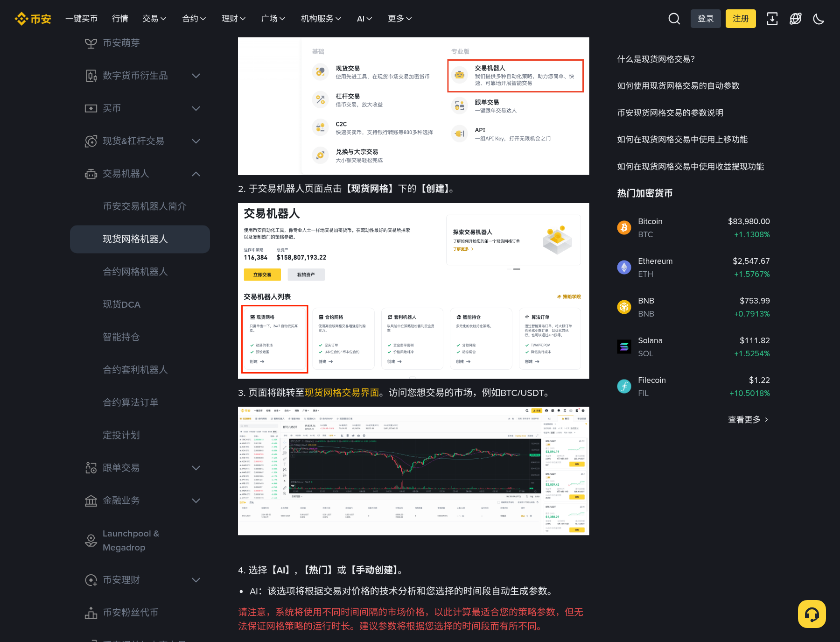The image size is (840, 642).
Task: Open the 机构服务 menu
Action: click(321, 19)
